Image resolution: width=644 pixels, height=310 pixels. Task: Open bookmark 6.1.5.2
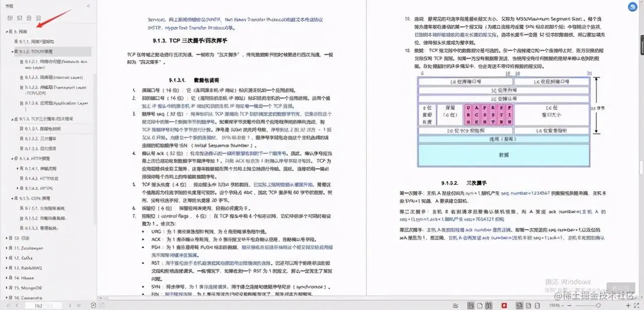[x=43, y=218]
